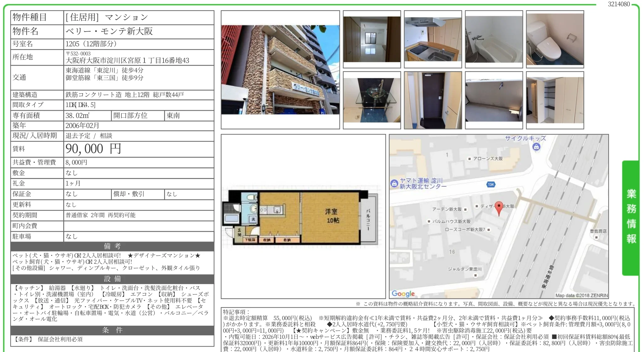This screenshot has width=644, height=352.
Task: Click the route 134 road badge
Action: (491, 184)
